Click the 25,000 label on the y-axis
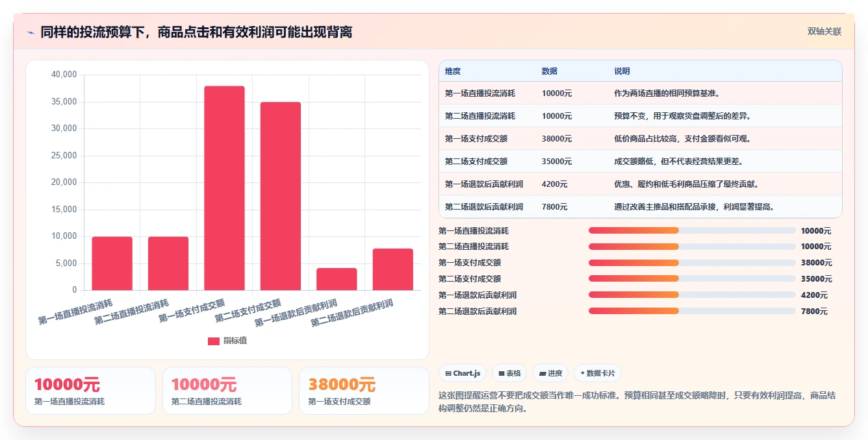868x440 pixels. click(64, 156)
